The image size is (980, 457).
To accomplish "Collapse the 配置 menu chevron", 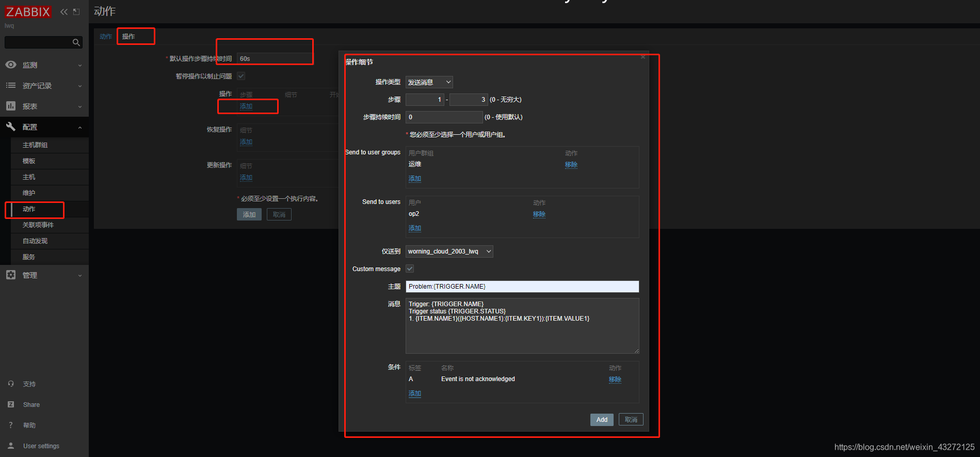I will click(80, 128).
